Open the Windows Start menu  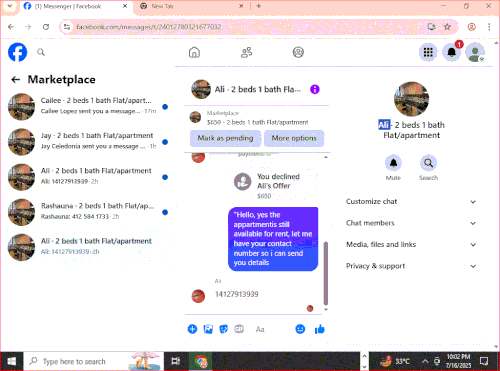click(12, 361)
